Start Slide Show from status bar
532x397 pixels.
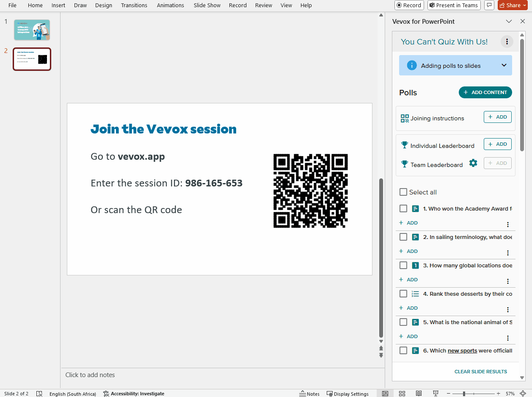tap(436, 394)
